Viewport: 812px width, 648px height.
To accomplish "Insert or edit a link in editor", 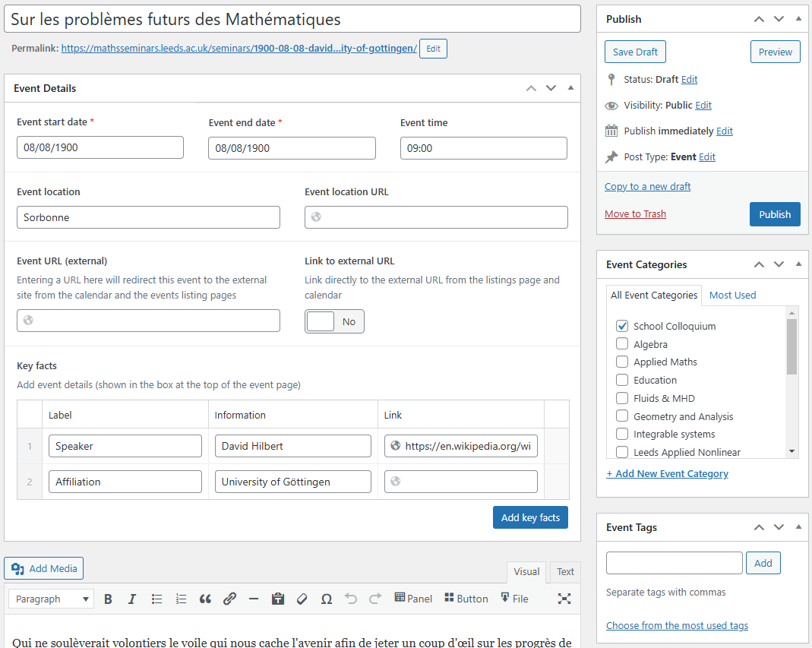I will coord(229,599).
